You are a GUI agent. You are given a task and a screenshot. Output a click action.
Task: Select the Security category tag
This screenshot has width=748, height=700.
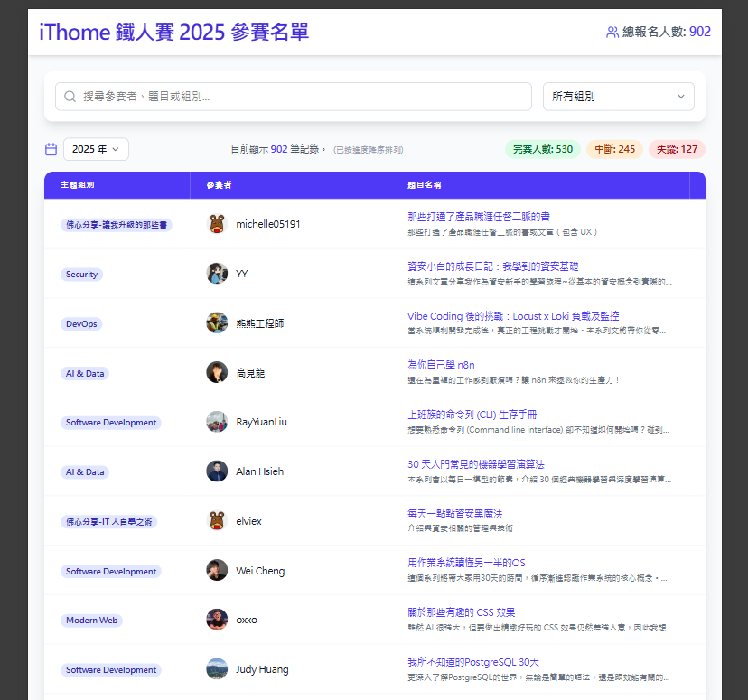tap(81, 274)
